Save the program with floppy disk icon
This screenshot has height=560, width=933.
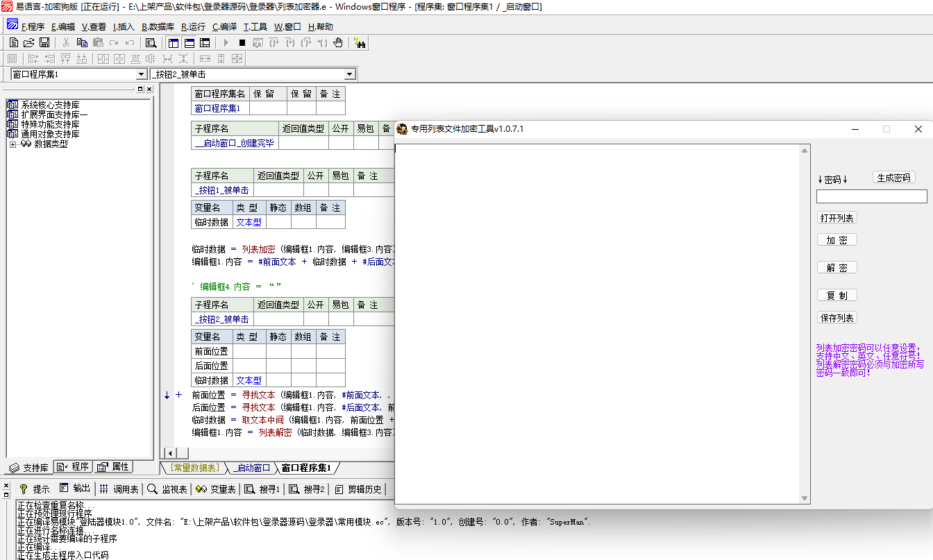pyautogui.click(x=44, y=43)
